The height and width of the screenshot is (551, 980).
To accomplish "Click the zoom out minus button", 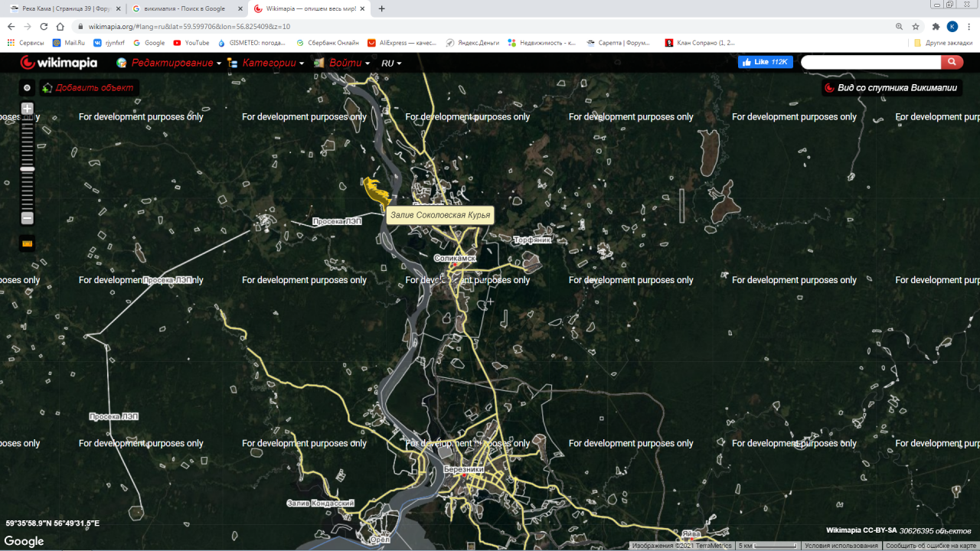I will 27,218.
